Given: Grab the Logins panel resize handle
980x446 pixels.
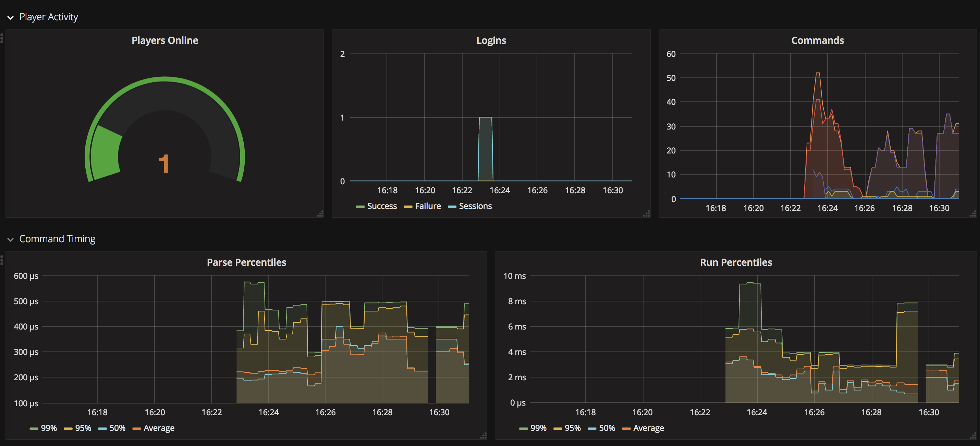Looking at the screenshot, I should pyautogui.click(x=647, y=214).
